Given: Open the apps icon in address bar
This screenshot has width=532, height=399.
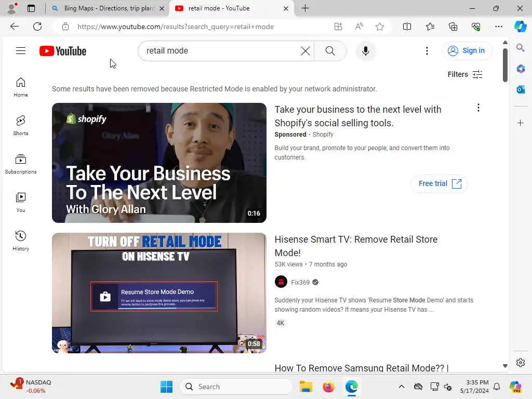Looking at the screenshot, I should pyautogui.click(x=338, y=26).
